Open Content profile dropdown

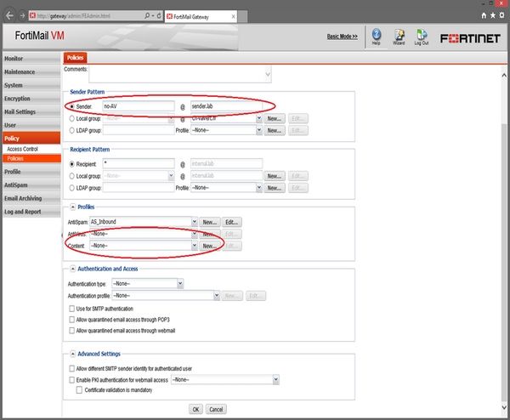(194, 246)
